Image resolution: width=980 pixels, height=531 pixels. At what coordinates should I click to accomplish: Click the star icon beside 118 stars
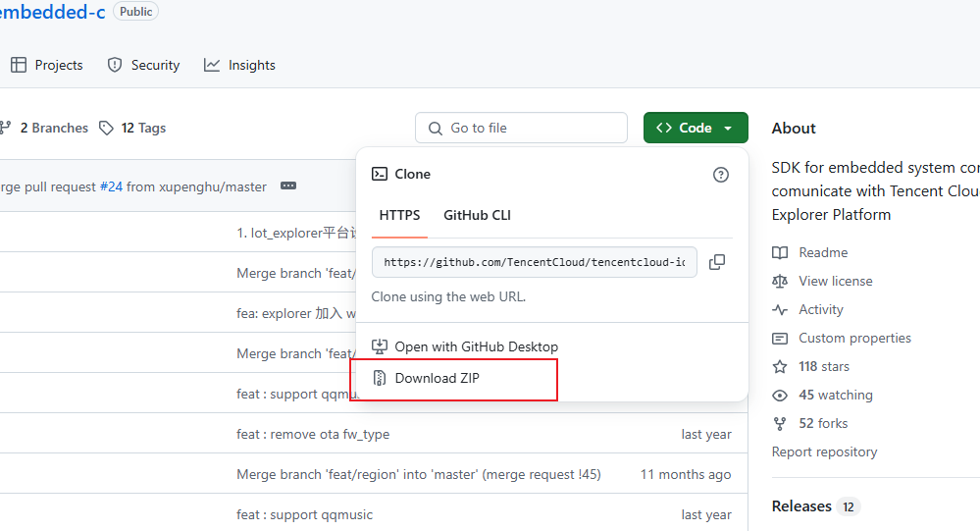pos(780,366)
